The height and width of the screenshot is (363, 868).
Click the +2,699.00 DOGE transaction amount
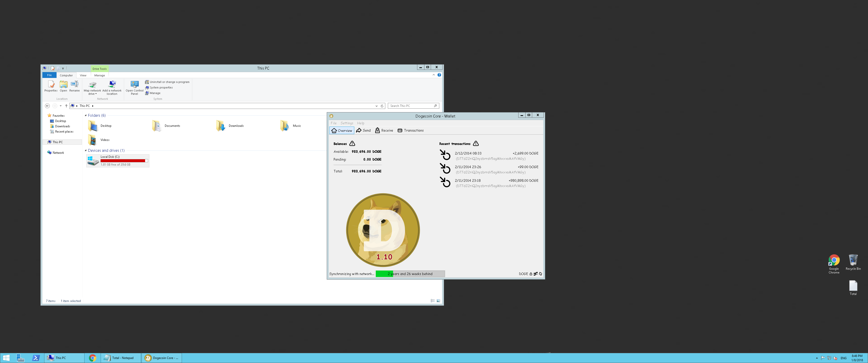tap(525, 153)
